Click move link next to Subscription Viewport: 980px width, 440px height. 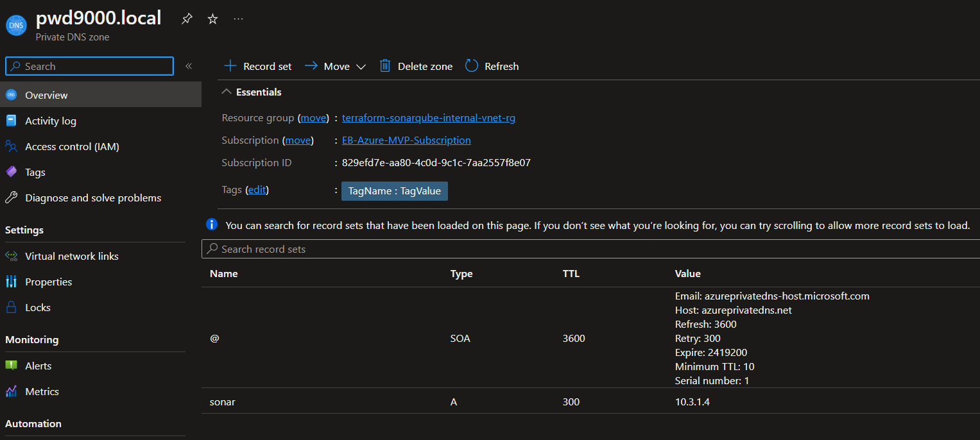297,140
